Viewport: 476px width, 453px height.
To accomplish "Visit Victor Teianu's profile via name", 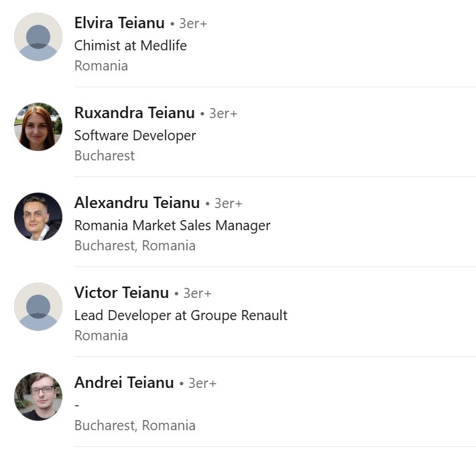I will [x=121, y=293].
